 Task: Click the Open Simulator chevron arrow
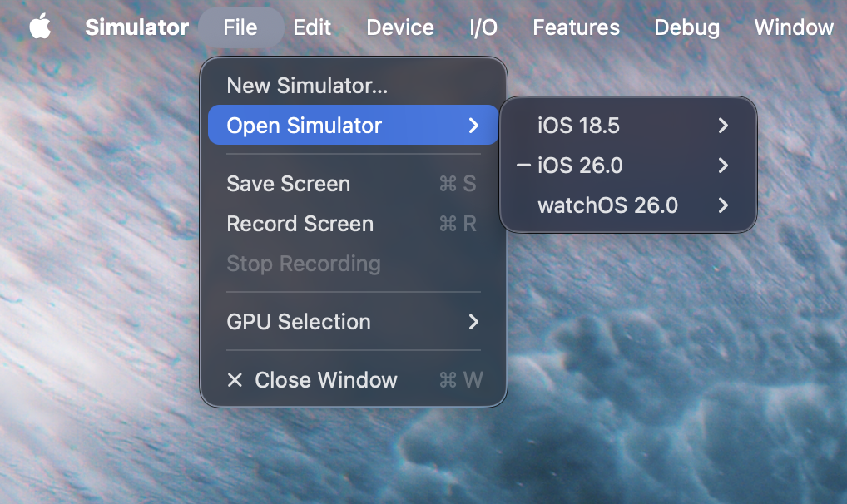coord(473,126)
